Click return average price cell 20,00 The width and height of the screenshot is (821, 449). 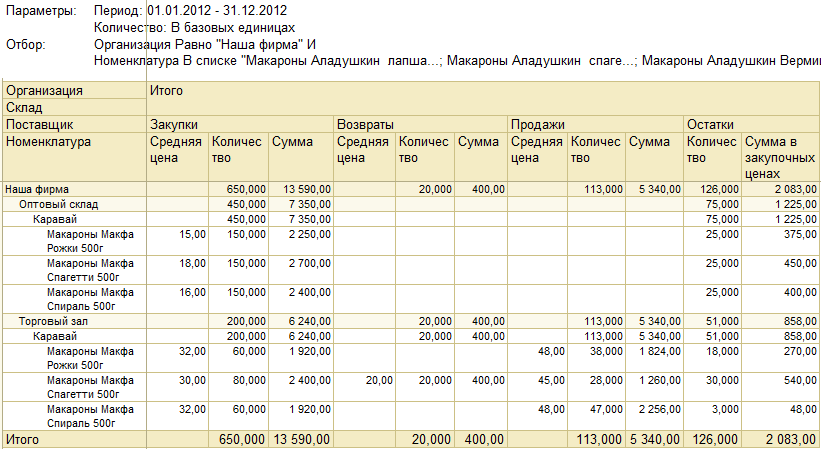(x=365, y=387)
